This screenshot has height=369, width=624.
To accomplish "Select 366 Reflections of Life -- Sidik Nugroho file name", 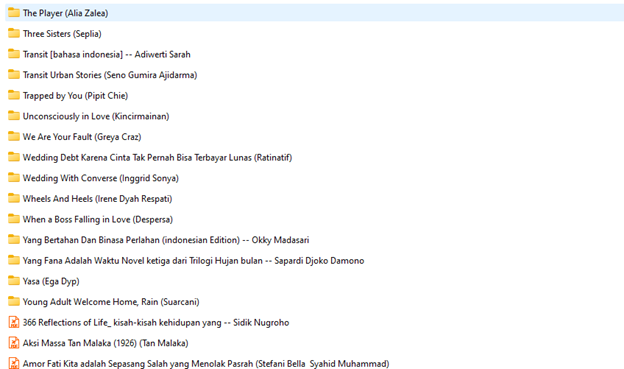I will click(156, 322).
